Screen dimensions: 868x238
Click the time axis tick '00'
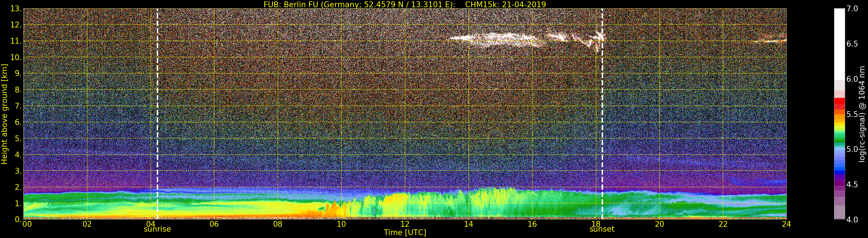click(x=27, y=224)
